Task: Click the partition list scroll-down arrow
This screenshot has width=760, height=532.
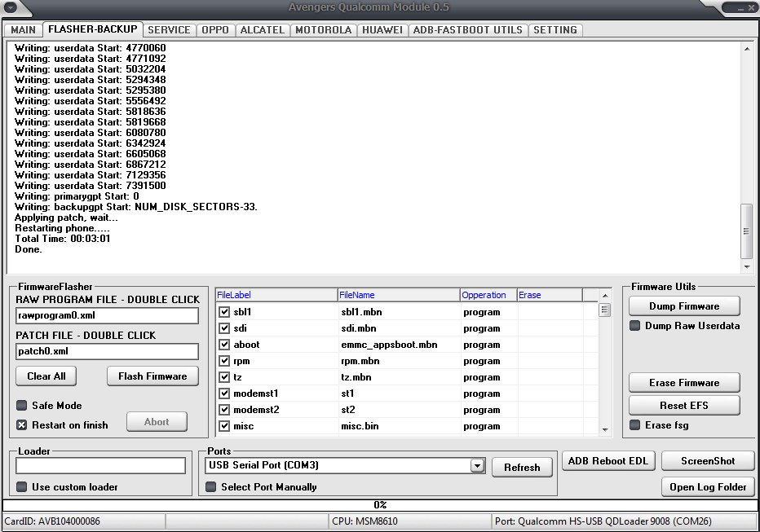Action: (x=605, y=430)
